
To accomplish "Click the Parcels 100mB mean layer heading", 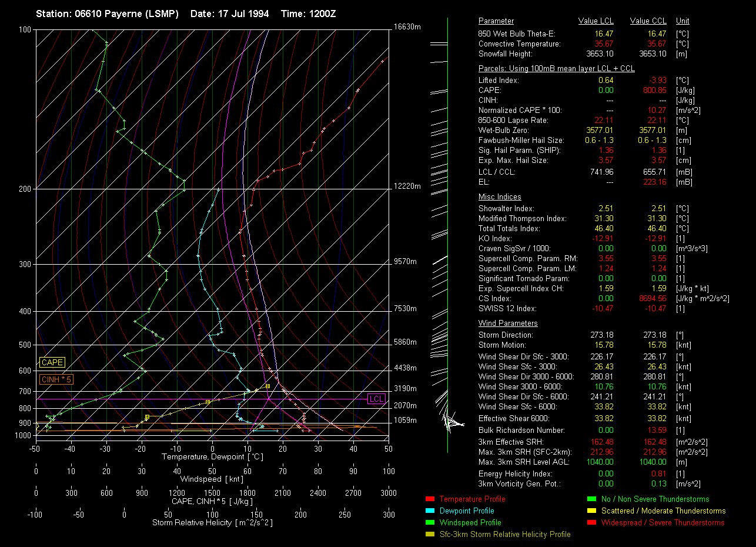I will click(556, 69).
